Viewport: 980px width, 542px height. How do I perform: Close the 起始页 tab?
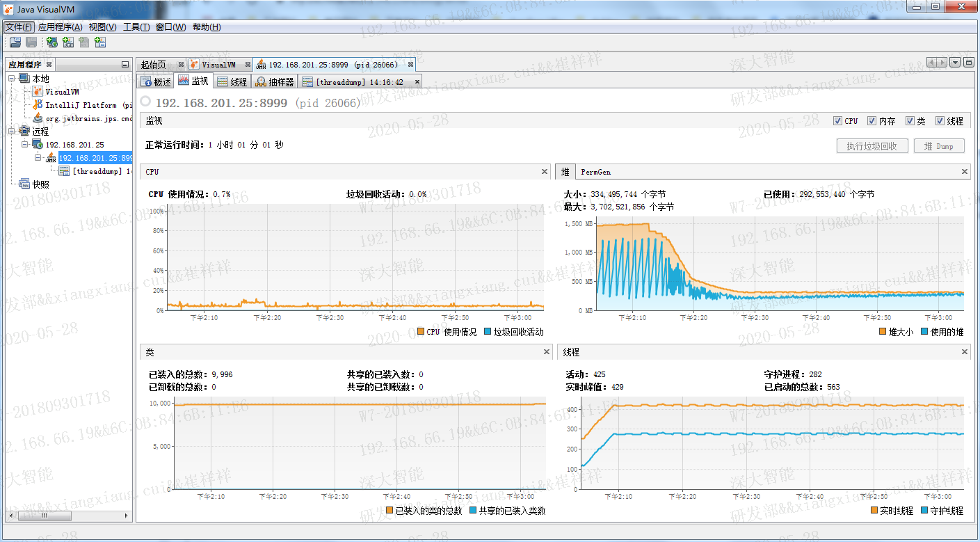point(182,65)
